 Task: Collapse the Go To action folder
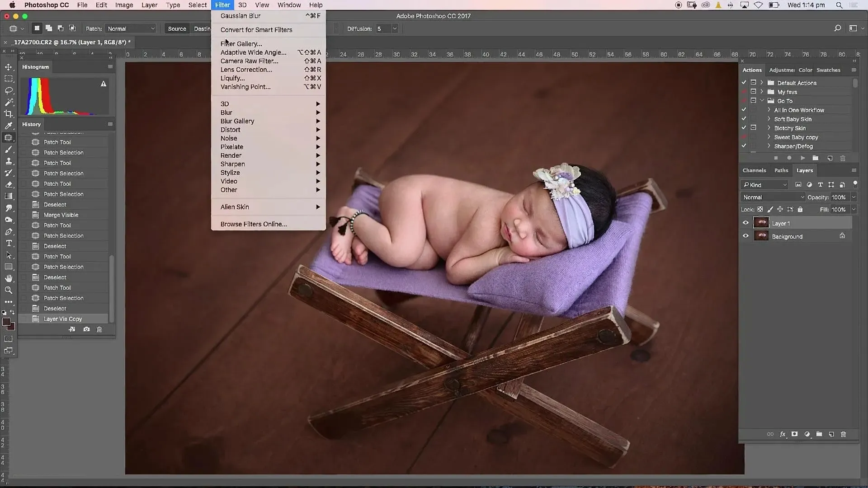pyautogui.click(x=762, y=101)
